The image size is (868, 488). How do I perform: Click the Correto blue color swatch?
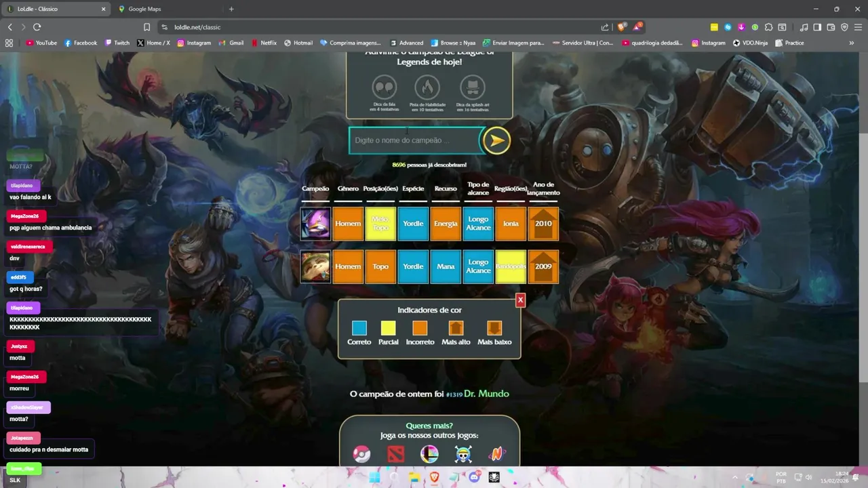click(359, 329)
